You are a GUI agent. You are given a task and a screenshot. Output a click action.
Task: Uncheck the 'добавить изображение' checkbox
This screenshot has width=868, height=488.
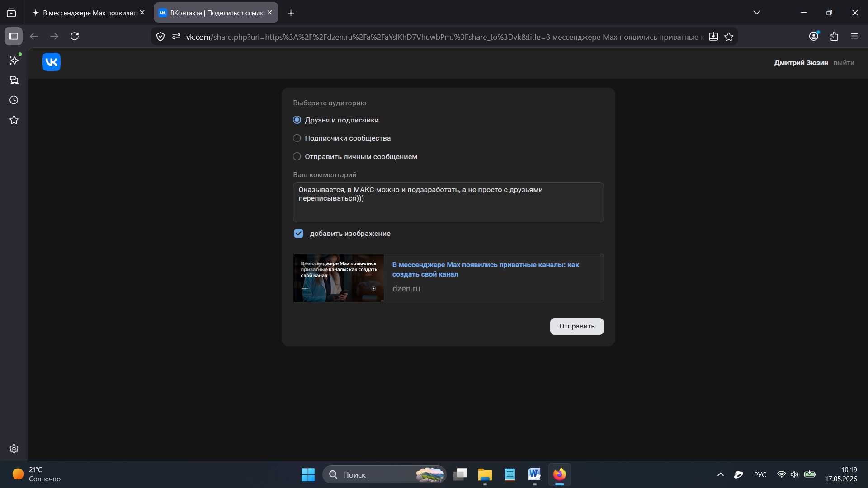tap(298, 234)
